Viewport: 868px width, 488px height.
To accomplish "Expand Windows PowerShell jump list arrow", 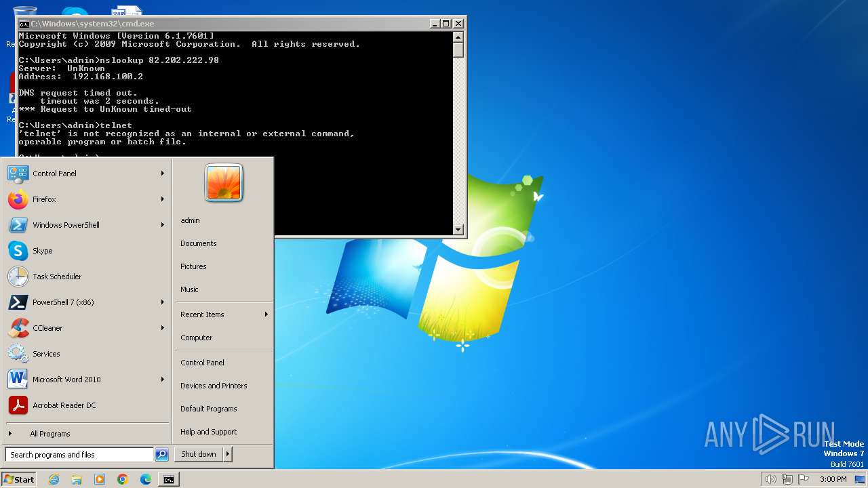I will (163, 225).
